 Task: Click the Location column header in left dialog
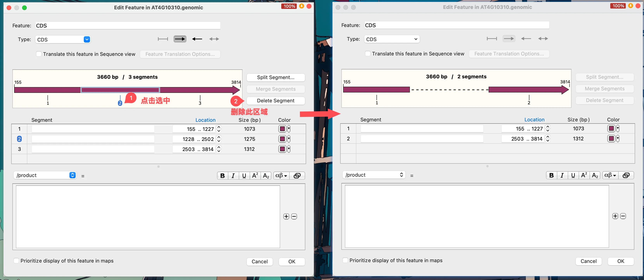205,120
